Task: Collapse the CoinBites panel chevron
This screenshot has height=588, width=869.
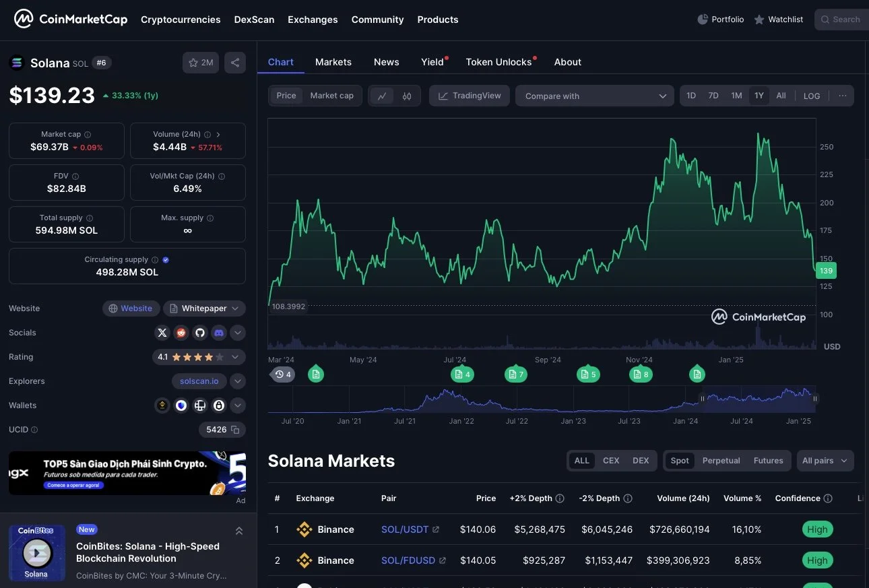Action: point(239,531)
